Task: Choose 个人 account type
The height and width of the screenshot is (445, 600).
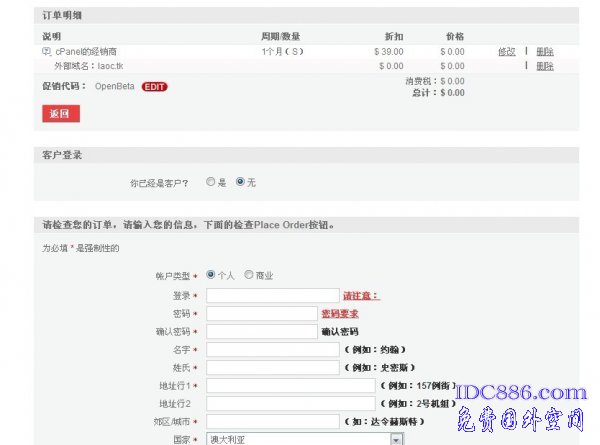Action: (210, 275)
